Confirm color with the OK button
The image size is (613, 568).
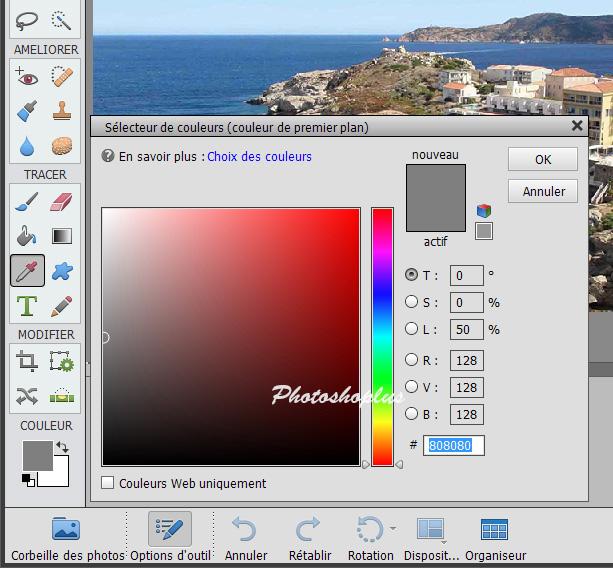tap(542, 159)
